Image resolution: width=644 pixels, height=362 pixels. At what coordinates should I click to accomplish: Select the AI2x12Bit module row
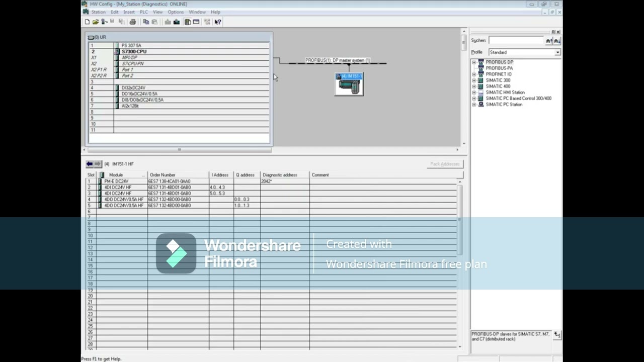179,106
